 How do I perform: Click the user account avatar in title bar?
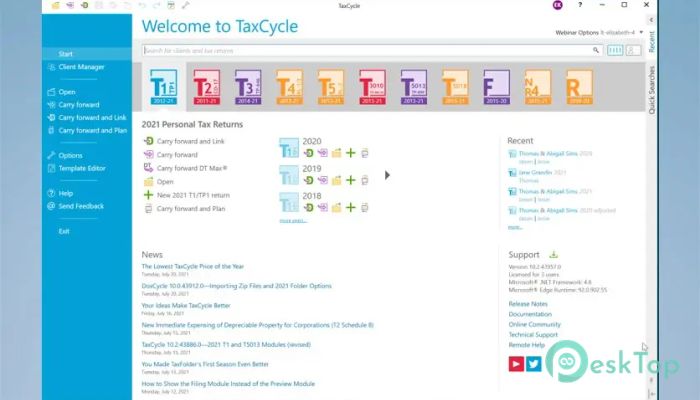pos(558,5)
